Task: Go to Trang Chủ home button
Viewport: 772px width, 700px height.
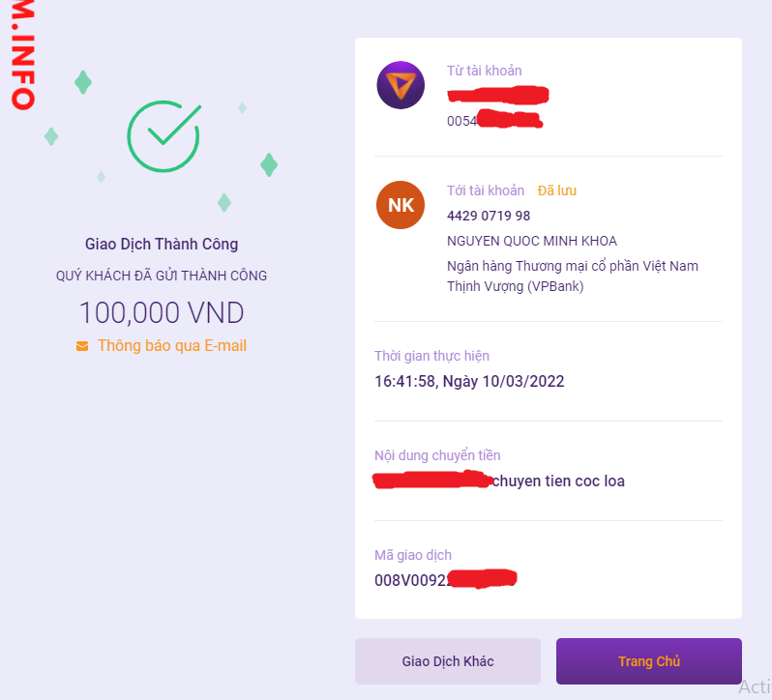Action: click(648, 661)
